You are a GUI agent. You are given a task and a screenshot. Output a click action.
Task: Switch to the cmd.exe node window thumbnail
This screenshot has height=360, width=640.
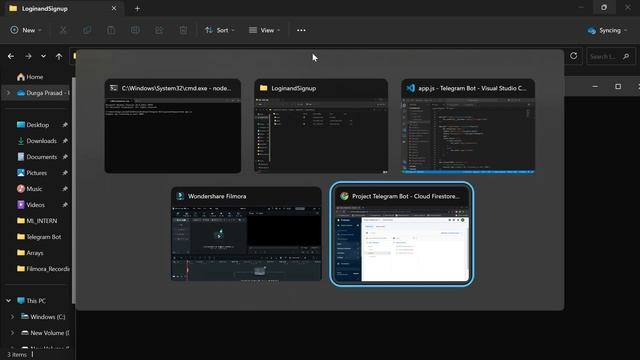(173, 126)
